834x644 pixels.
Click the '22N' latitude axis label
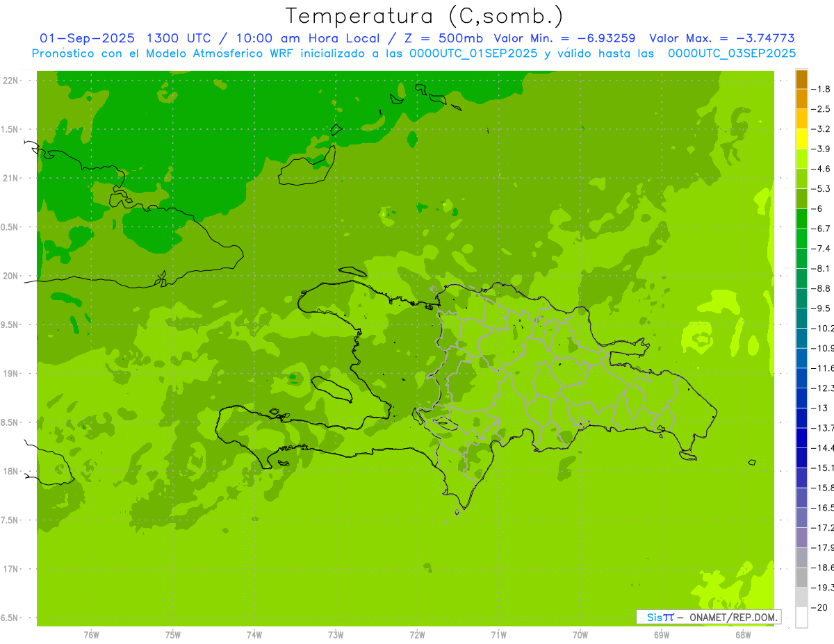pos(10,81)
